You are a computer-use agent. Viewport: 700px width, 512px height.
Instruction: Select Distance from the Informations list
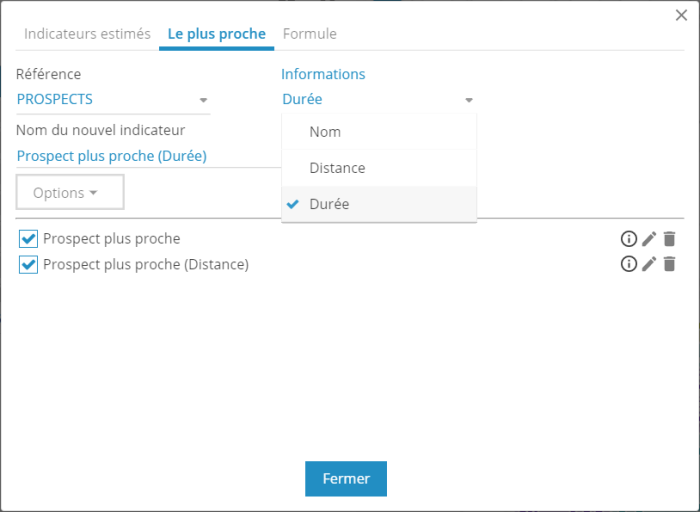pos(337,168)
